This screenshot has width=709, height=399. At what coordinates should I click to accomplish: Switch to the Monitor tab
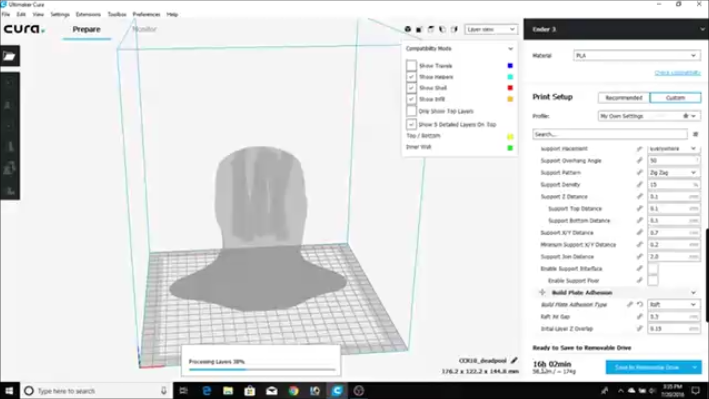pyautogui.click(x=144, y=29)
